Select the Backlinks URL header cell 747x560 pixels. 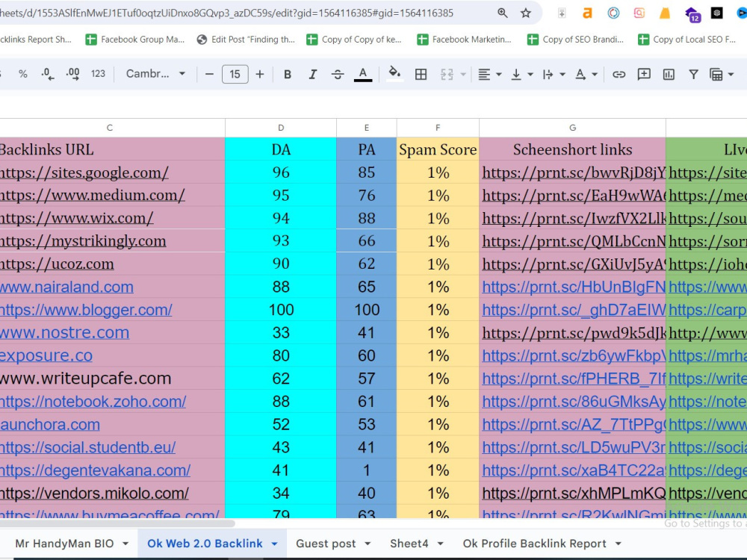pyautogui.click(x=112, y=149)
